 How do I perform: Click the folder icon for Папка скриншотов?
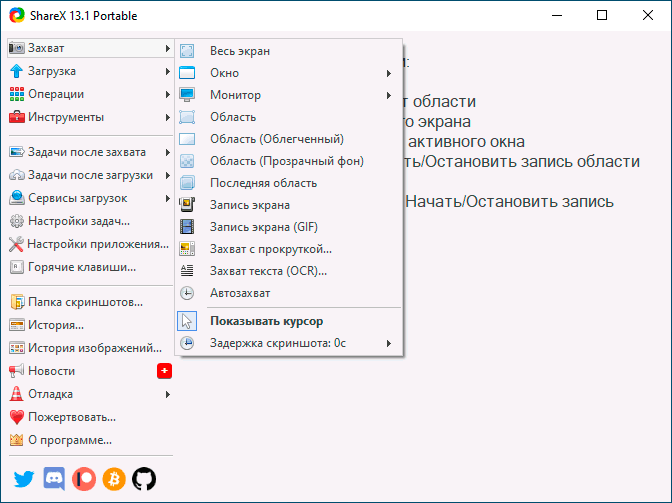click(17, 302)
